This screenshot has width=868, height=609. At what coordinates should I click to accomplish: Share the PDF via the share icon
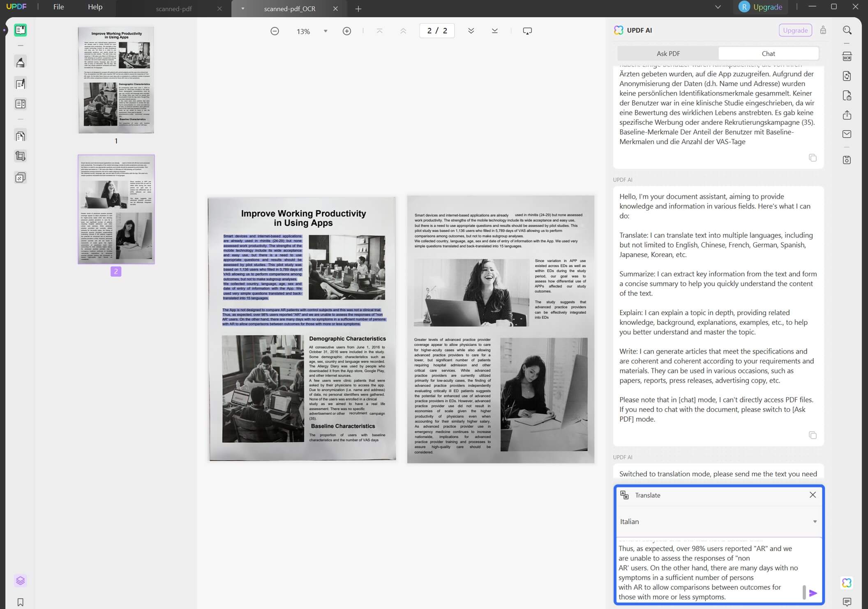(x=847, y=115)
